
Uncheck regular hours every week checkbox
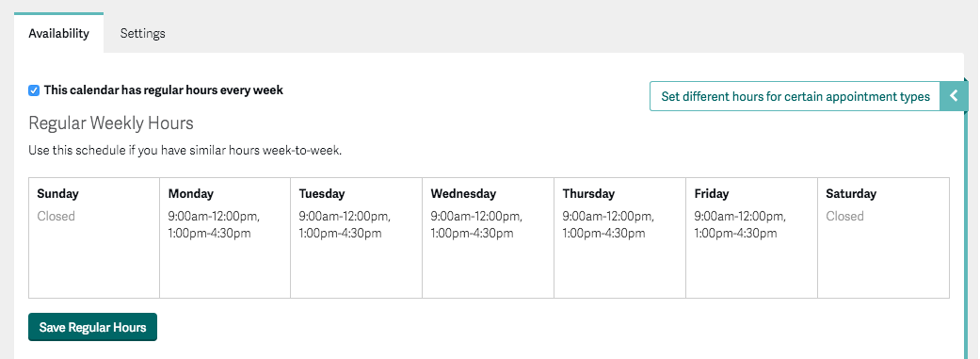coord(35,90)
